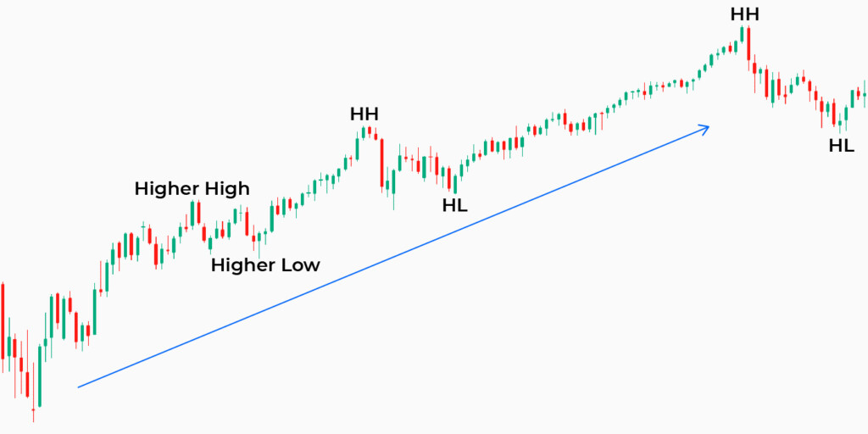Select the green candle under the middle "HH" label
This screenshot has height=434, width=868.
click(x=364, y=133)
